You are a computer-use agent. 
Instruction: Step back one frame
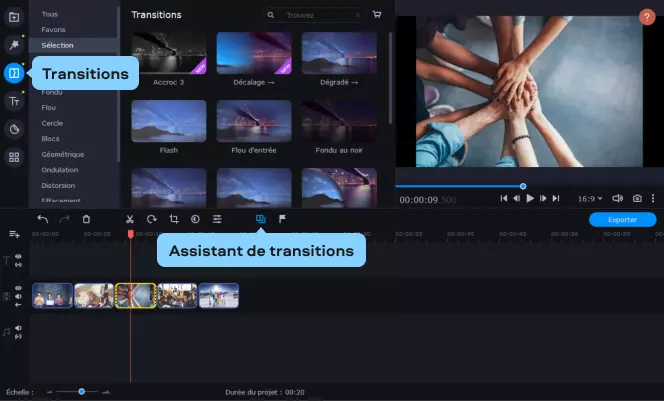click(x=516, y=198)
